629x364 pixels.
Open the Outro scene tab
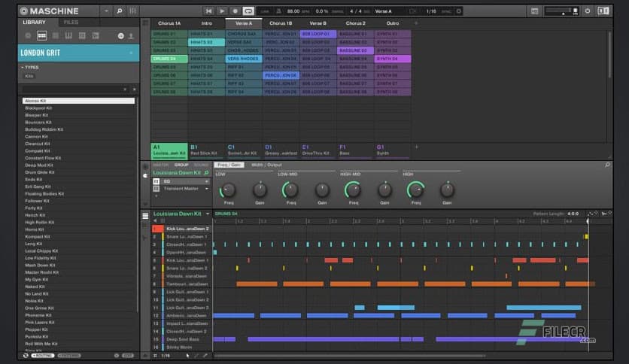392,23
